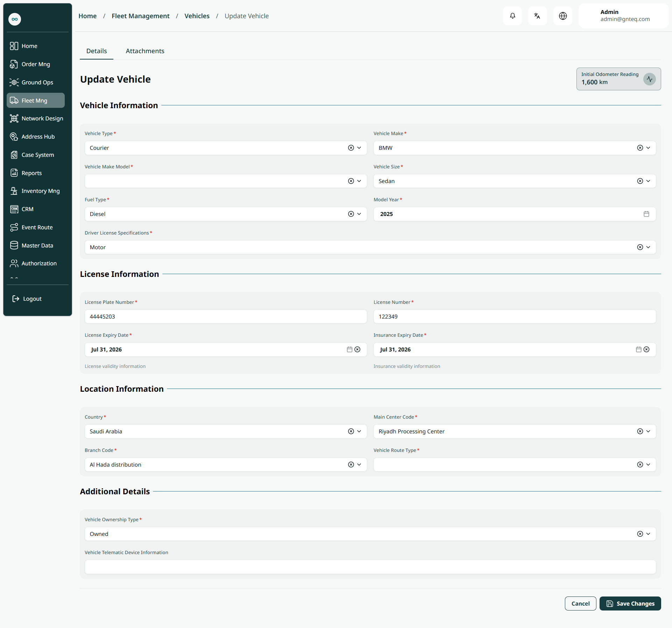672x628 pixels.
Task: Click the Vehicle Telematic Device Information field
Action: click(370, 567)
